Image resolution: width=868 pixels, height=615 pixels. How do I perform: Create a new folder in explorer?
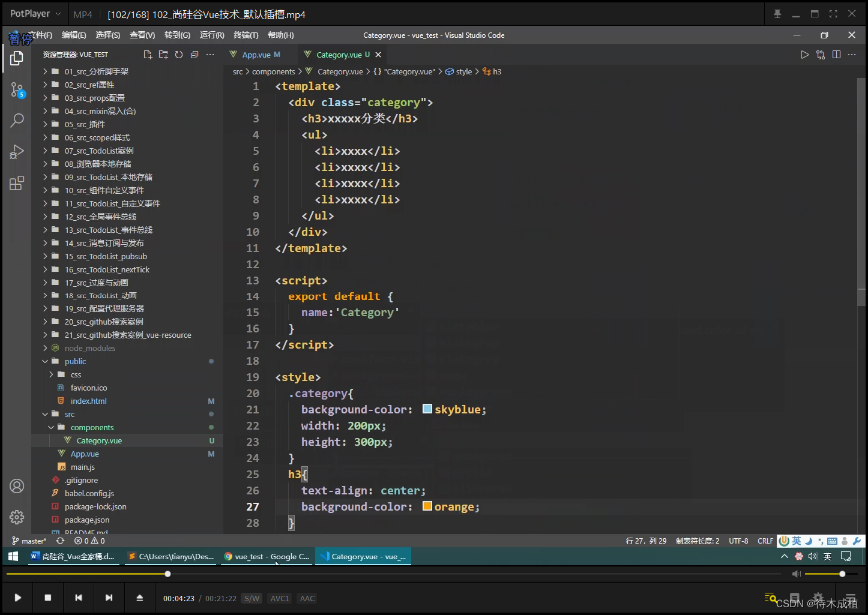163,55
